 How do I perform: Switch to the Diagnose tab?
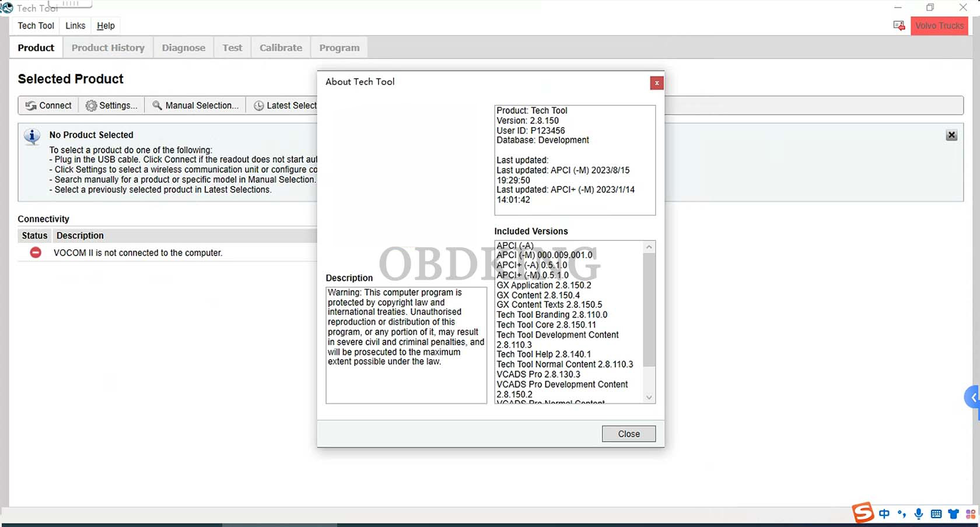click(x=183, y=48)
